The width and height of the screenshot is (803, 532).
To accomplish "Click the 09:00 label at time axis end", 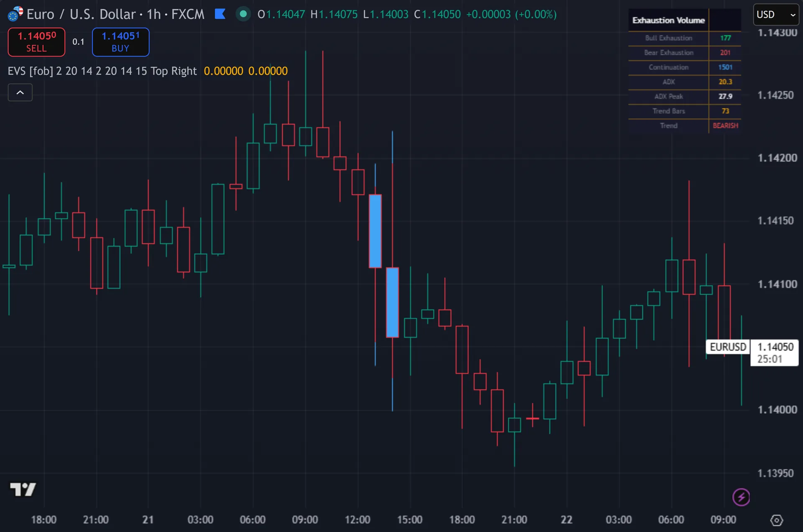I will [x=724, y=520].
